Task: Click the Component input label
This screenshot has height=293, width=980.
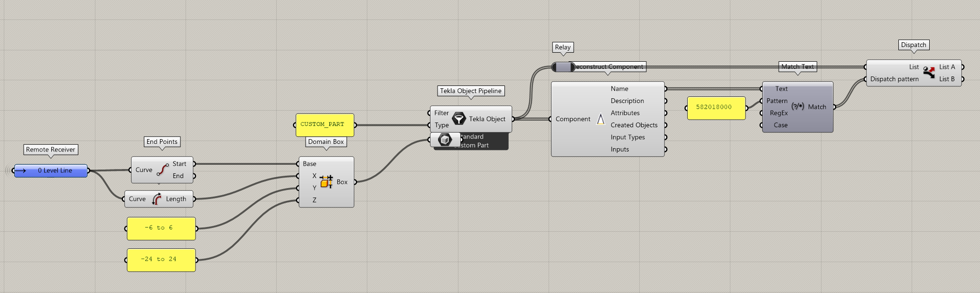Action: [573, 119]
